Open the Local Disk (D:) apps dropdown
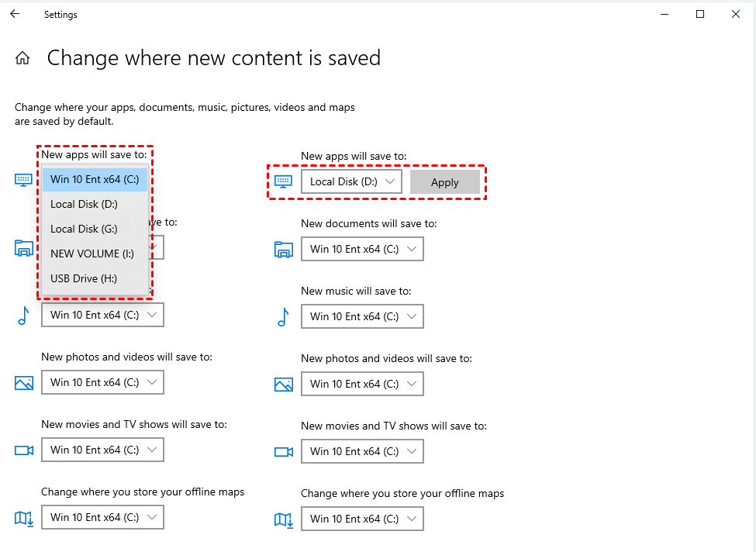The image size is (756, 552). coord(352,182)
